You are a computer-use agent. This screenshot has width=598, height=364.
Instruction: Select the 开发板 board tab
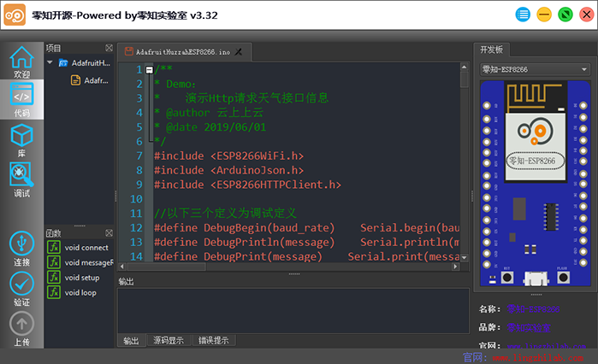click(x=491, y=50)
